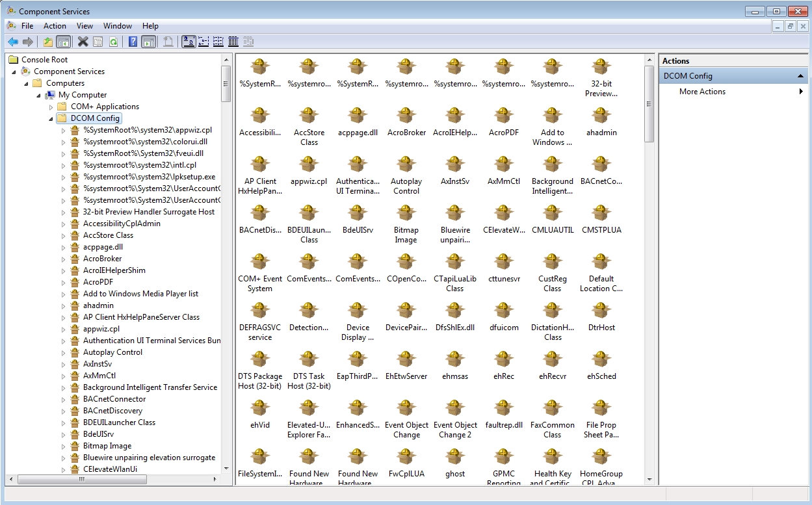Open Properties using the toolbar icon
This screenshot has height=505, width=812.
click(x=98, y=41)
